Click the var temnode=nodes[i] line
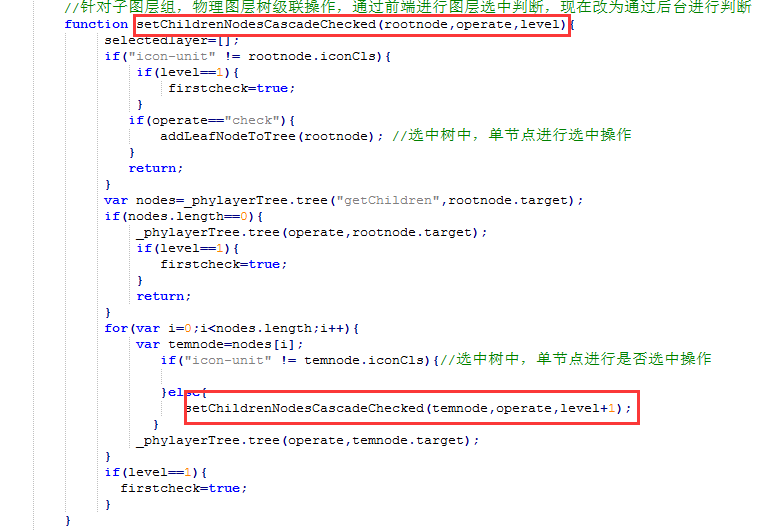784x531 pixels. click(x=220, y=344)
